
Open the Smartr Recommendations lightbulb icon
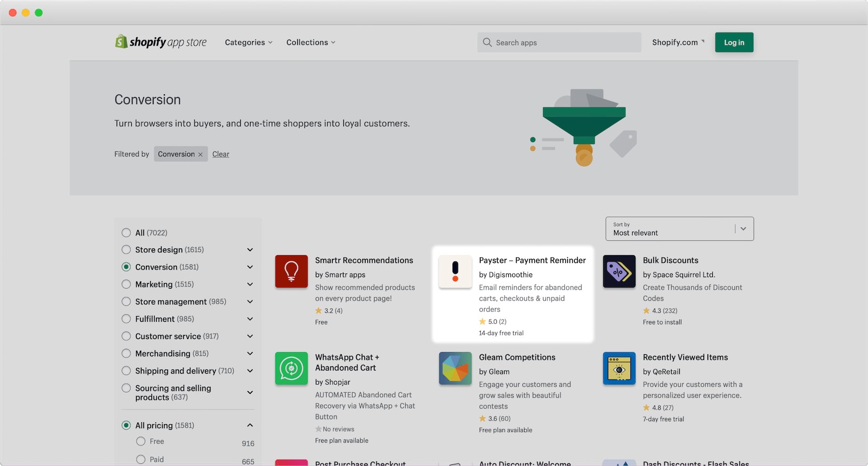tap(291, 271)
